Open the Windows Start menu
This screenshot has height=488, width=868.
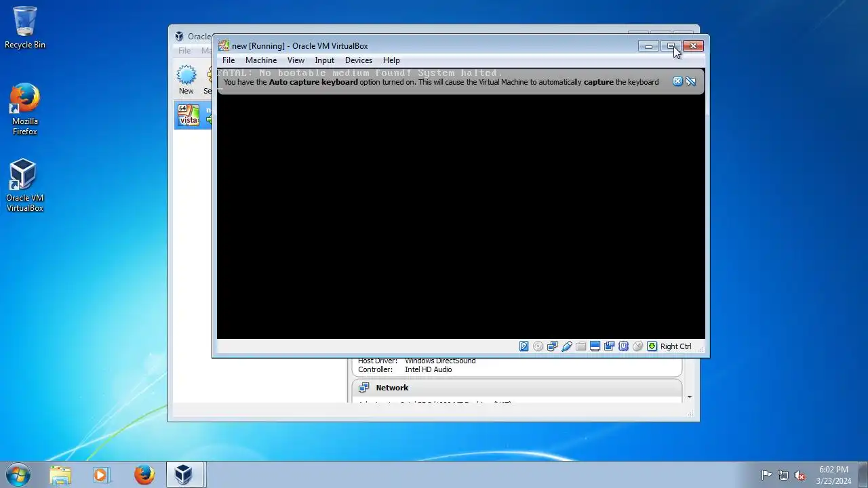pos(18,474)
